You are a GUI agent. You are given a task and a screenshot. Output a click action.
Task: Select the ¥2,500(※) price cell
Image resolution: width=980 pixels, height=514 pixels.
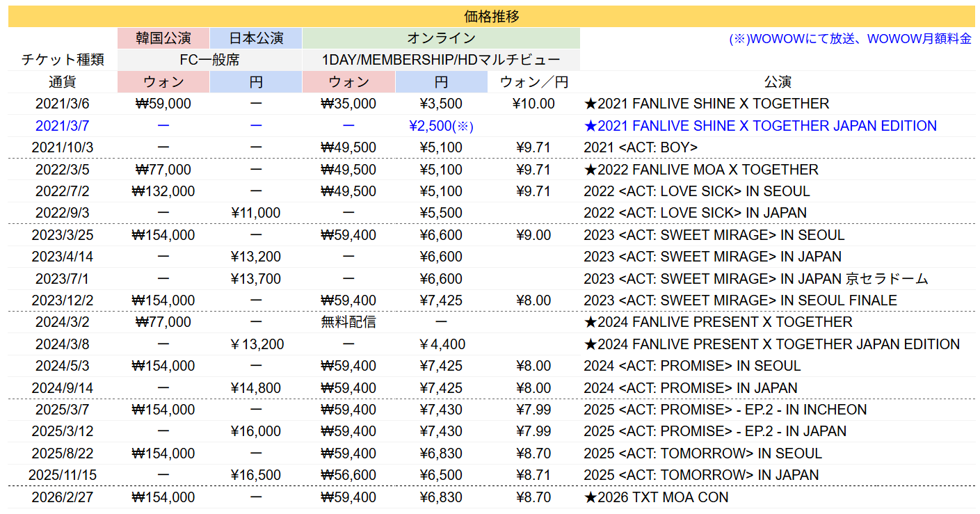tap(441, 126)
